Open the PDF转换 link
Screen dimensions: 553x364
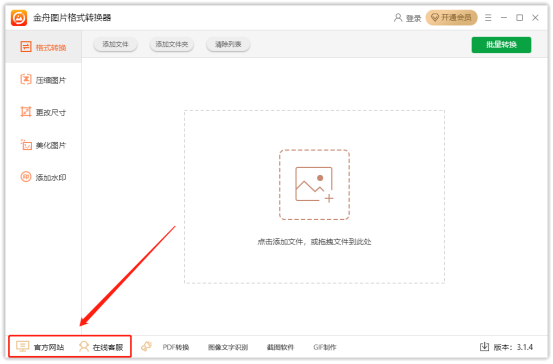pyautogui.click(x=176, y=347)
